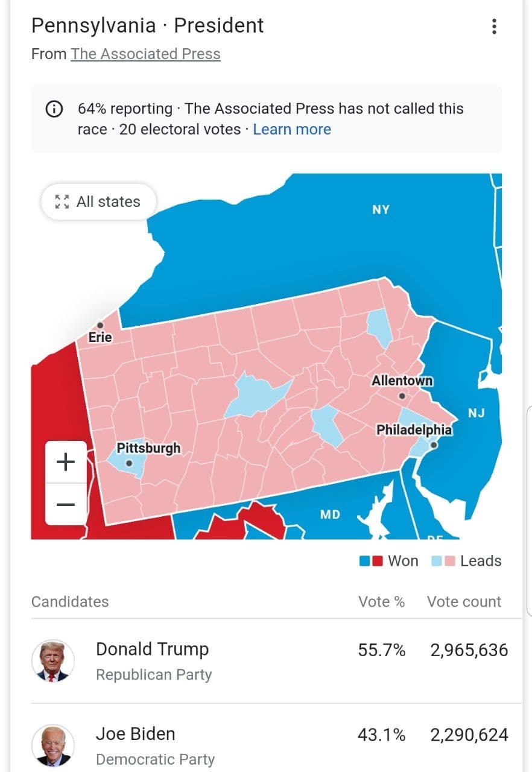Select New York state on the map
The height and width of the screenshot is (772, 532).
[381, 210]
